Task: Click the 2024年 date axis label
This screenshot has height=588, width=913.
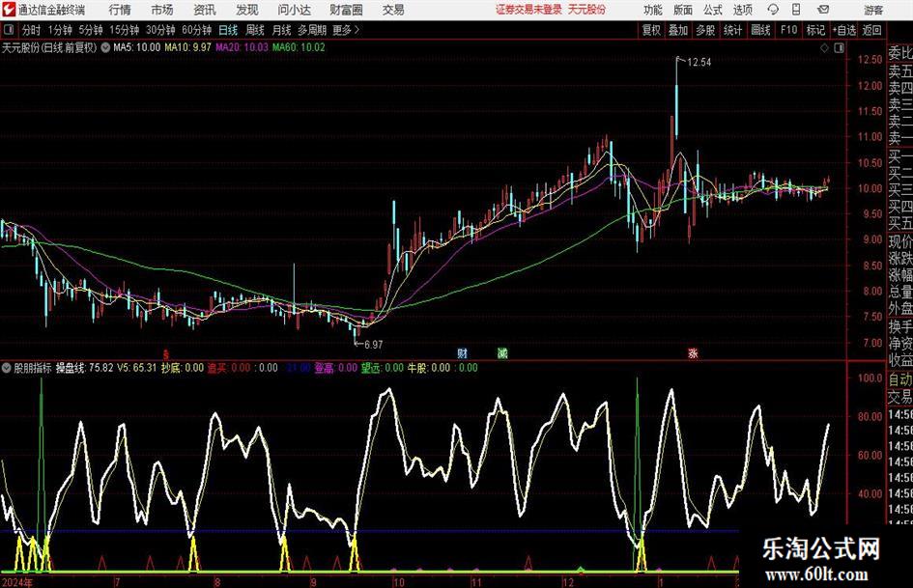Action: [x=17, y=582]
